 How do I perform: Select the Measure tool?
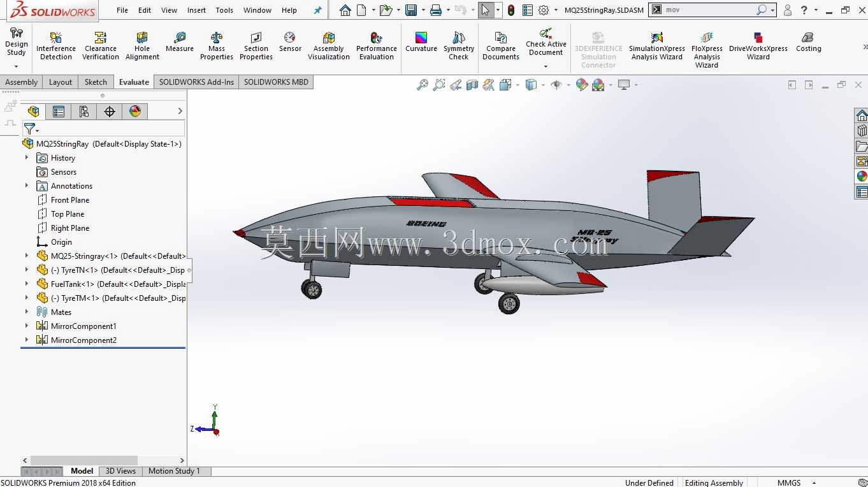(x=180, y=42)
